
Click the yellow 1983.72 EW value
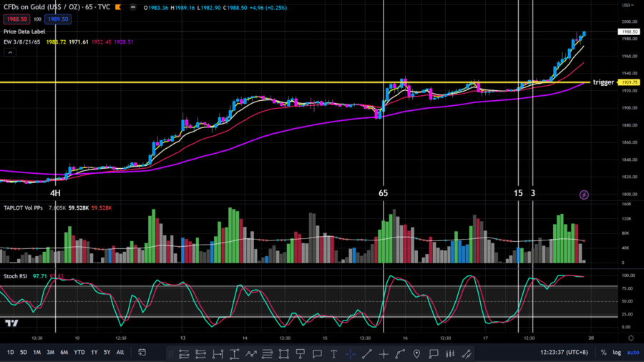[57, 42]
